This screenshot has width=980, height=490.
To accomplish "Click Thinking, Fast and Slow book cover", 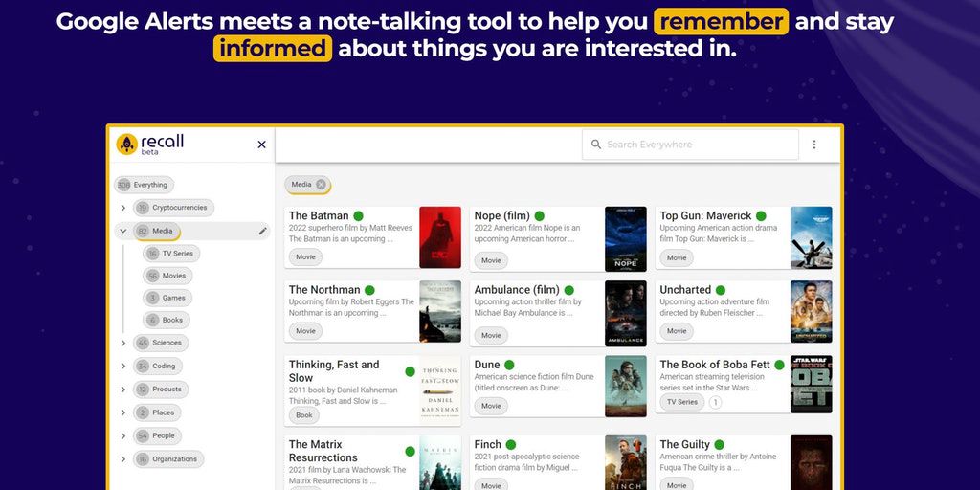I will [x=440, y=390].
